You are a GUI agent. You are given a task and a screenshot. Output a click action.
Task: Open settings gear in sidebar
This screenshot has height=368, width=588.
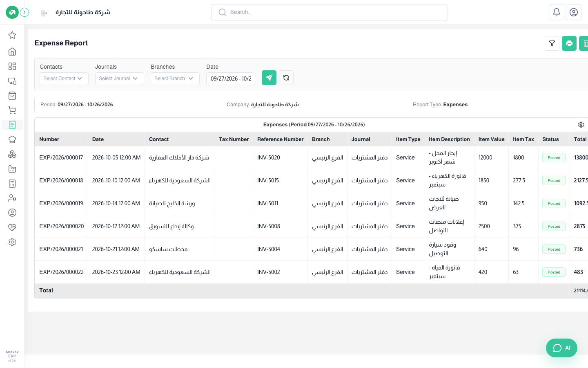coord(12,242)
